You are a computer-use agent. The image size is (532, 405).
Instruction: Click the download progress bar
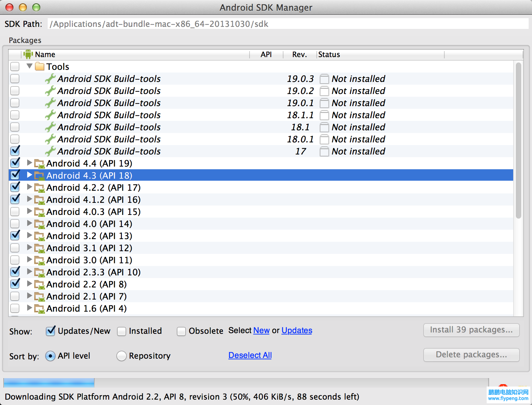tap(246, 383)
